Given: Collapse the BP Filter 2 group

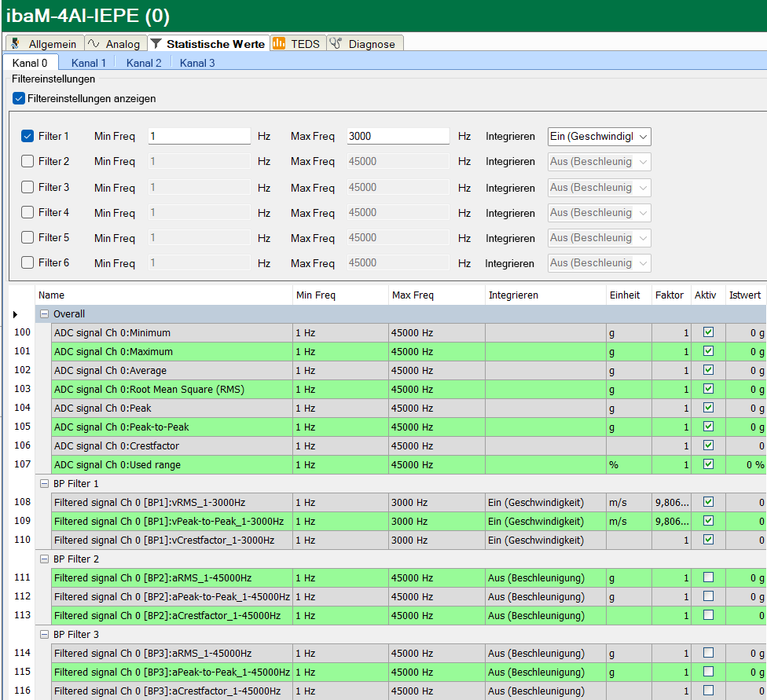Looking at the screenshot, I should coord(45,559).
